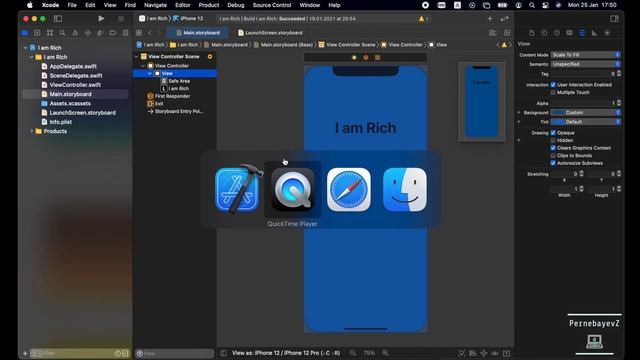Open the Editor menu
The image size is (640, 360).
pyautogui.click(x=182, y=5)
